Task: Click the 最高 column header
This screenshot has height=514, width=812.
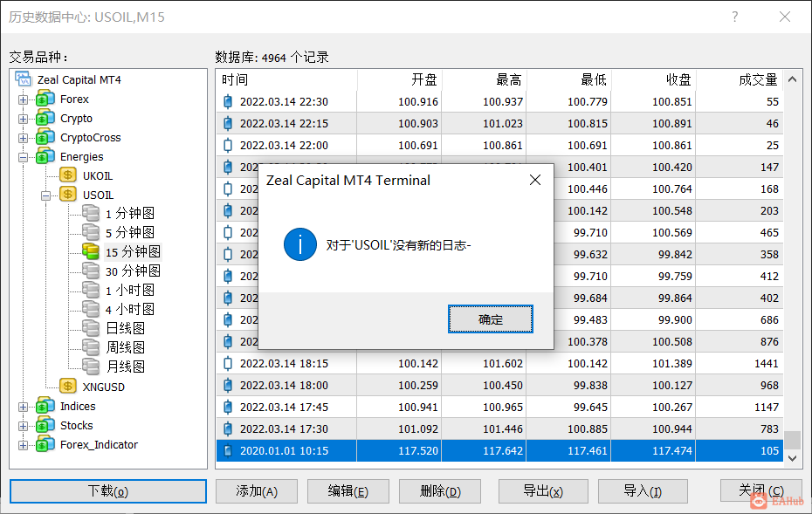Action: (x=485, y=79)
